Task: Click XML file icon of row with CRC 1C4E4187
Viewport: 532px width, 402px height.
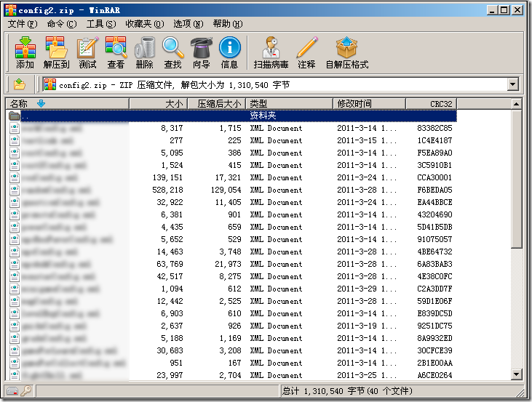Action: point(15,140)
